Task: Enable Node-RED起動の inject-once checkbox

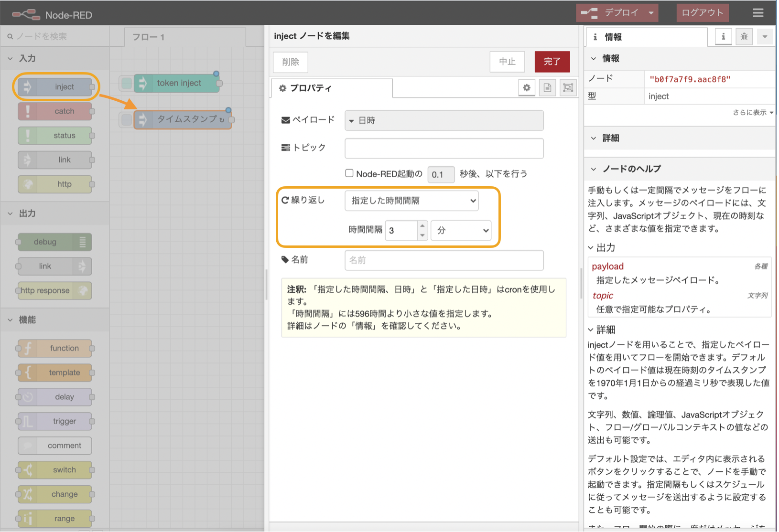Action: point(349,173)
